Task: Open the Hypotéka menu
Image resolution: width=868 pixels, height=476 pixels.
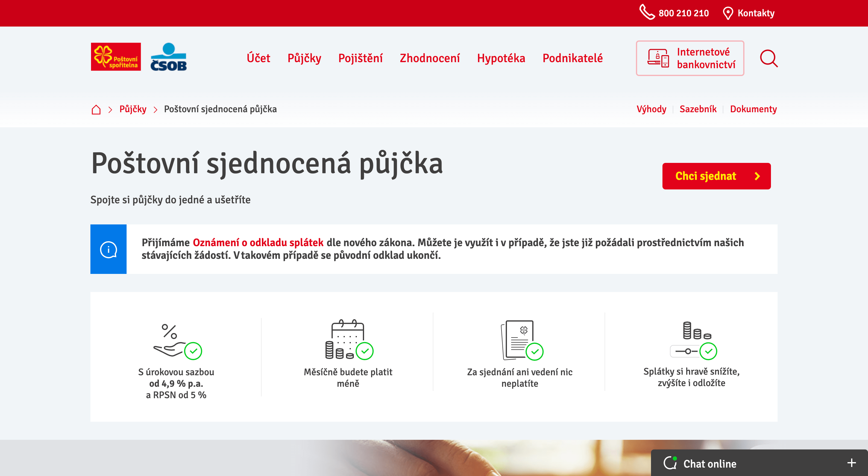Action: pyautogui.click(x=501, y=59)
